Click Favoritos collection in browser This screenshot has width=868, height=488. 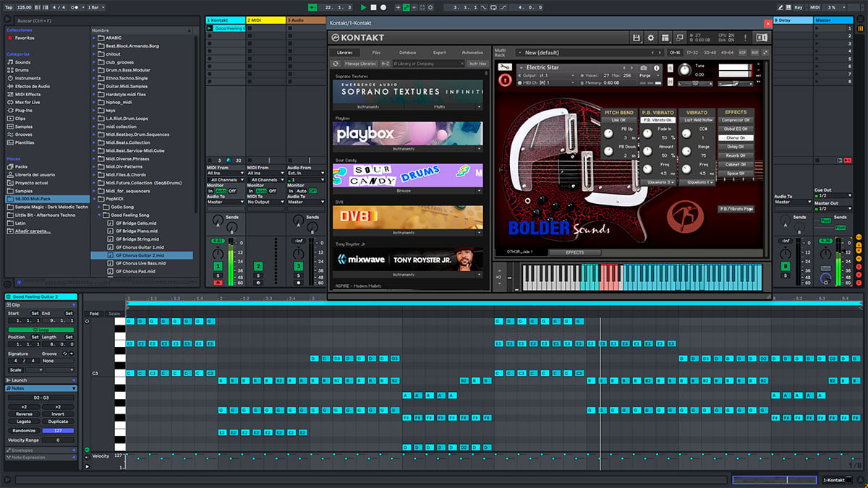tap(25, 38)
